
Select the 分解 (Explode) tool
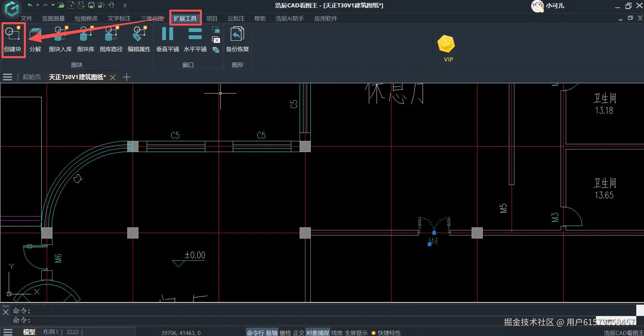[x=35, y=40]
